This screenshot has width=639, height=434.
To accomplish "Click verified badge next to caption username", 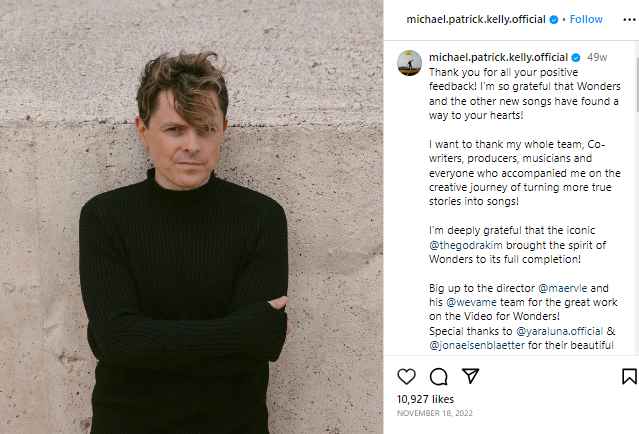I will point(575,58).
